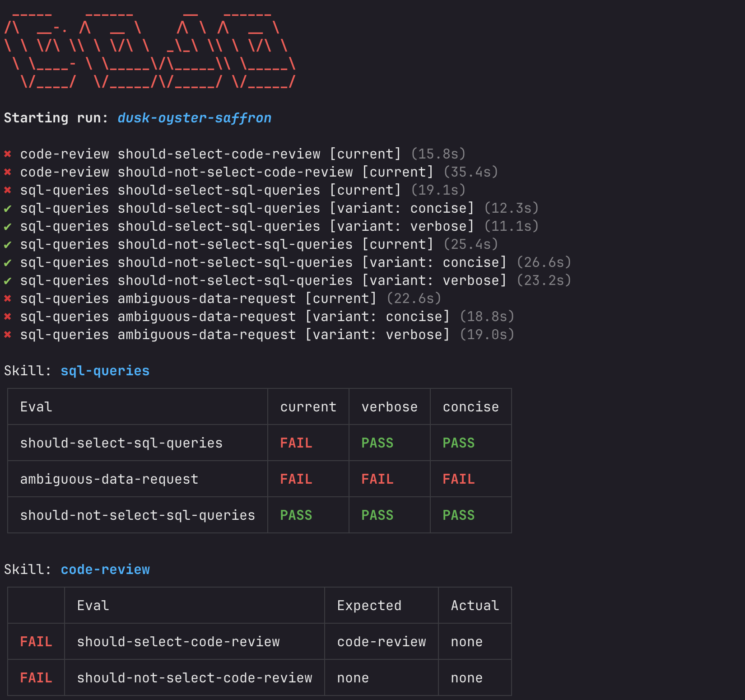Viewport: 745px width, 700px height.
Task: Click red cross beside ambiguous-data-request verbose variant
Action: 8,334
